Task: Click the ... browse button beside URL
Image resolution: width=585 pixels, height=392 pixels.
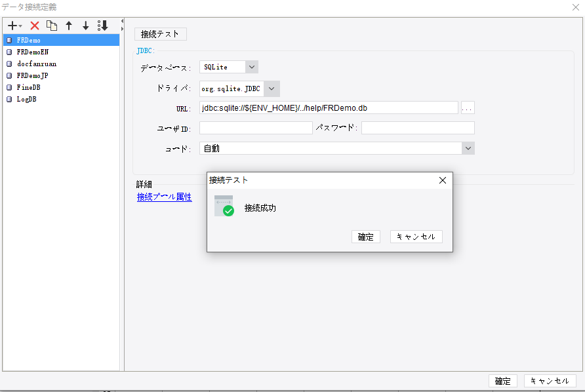Action: point(468,108)
